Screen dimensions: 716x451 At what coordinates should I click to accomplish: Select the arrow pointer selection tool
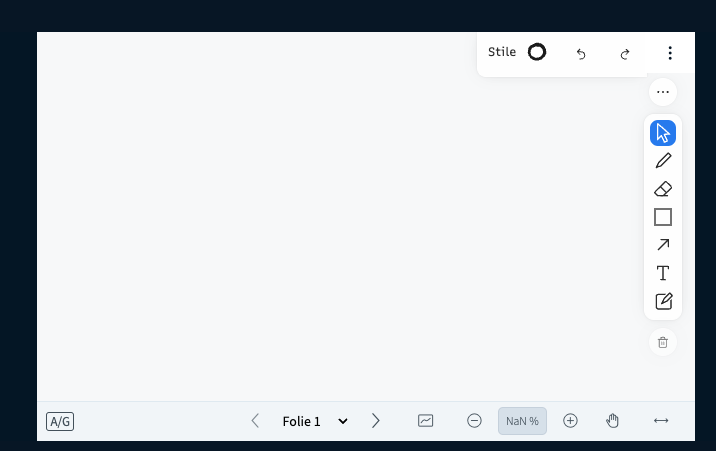pyautogui.click(x=663, y=133)
